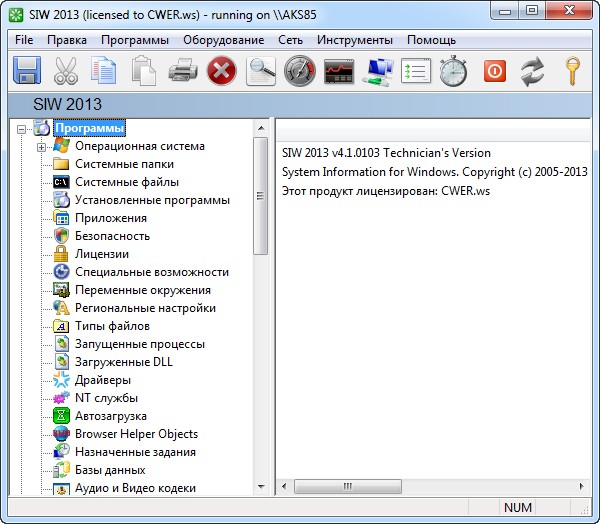
Task: Click the printer icon in toolbar
Action: coord(182,72)
